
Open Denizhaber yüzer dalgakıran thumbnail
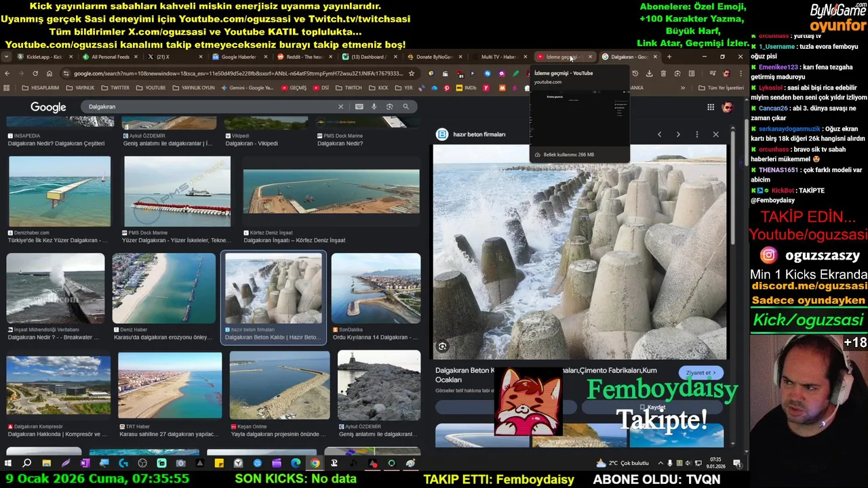60,191
